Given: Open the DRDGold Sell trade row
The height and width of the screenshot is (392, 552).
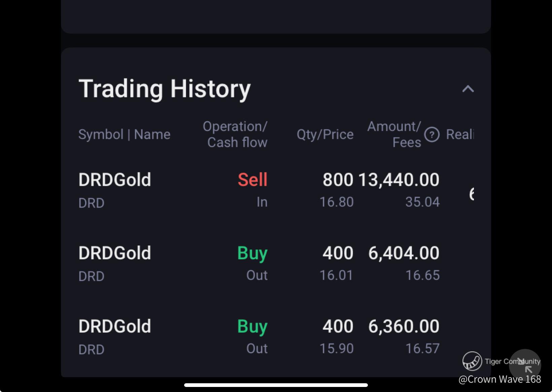Looking at the screenshot, I should tap(276, 190).
